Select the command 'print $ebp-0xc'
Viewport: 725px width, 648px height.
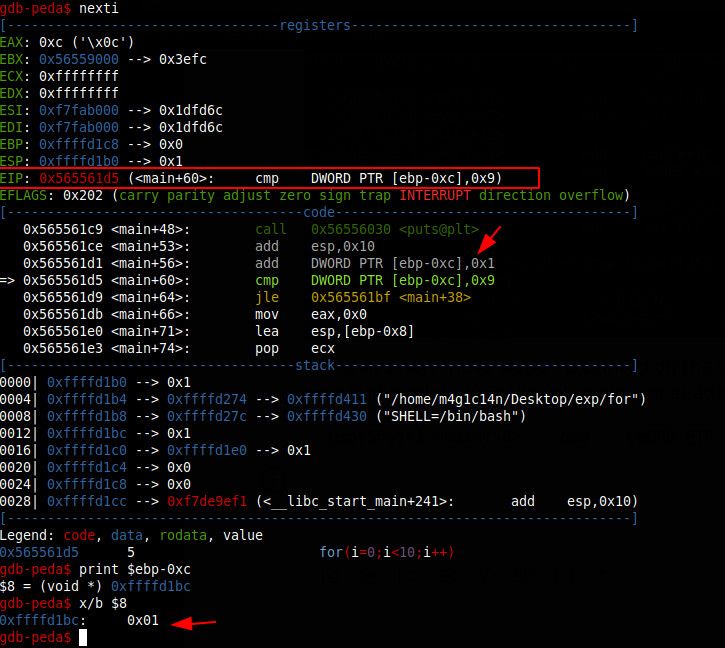[x=135, y=569]
